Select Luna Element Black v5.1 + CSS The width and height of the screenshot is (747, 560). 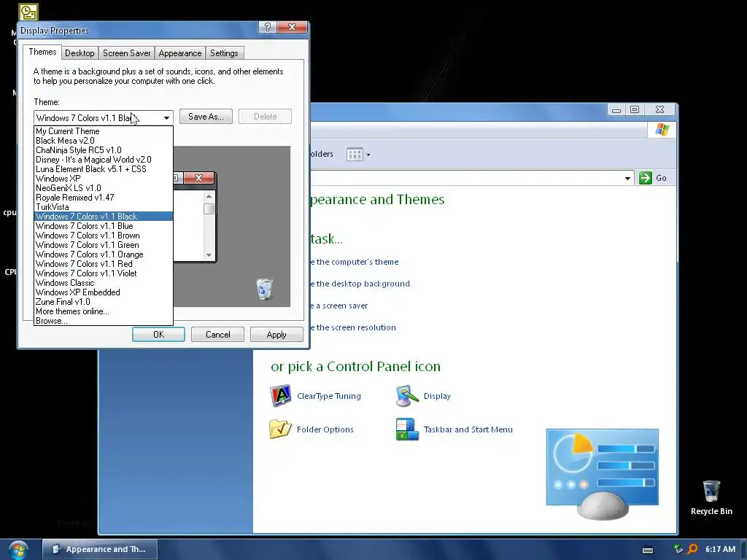coord(104,169)
